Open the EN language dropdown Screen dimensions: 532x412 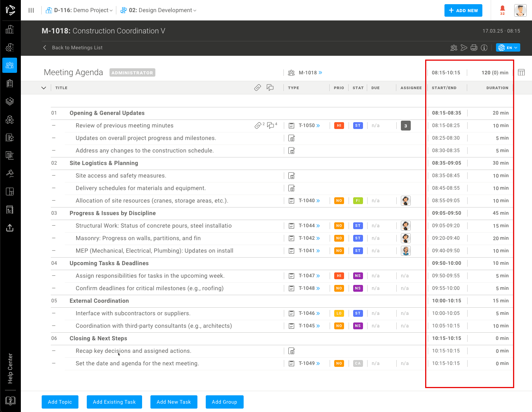(508, 48)
